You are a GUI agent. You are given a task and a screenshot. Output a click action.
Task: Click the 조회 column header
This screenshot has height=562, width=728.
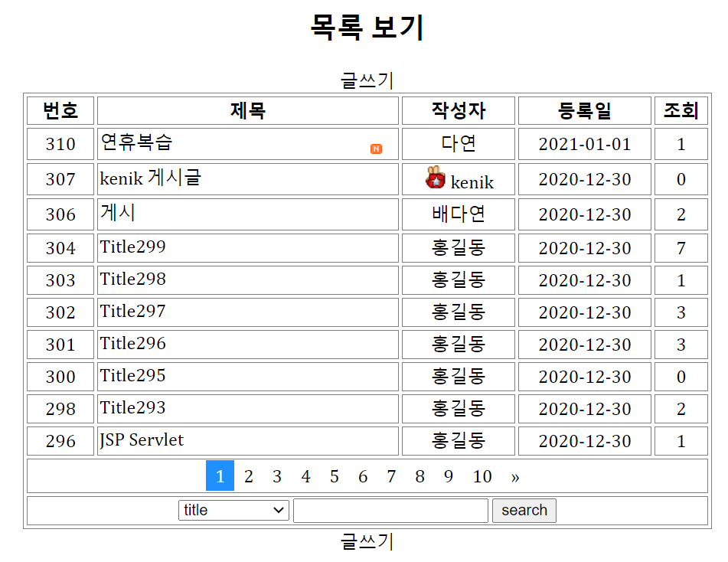681,110
